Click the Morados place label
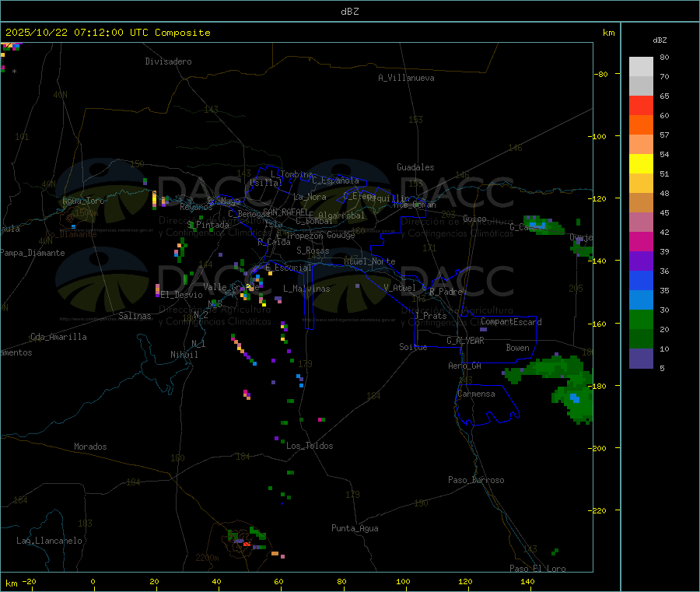 (91, 447)
